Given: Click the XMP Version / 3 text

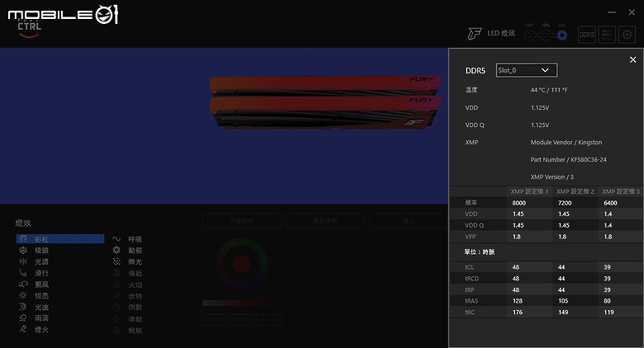Looking at the screenshot, I should [552, 176].
